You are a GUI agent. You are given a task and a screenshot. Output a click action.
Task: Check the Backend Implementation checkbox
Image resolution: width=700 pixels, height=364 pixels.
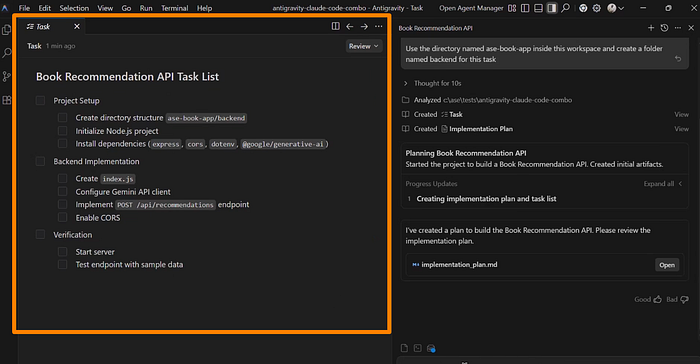pos(40,161)
